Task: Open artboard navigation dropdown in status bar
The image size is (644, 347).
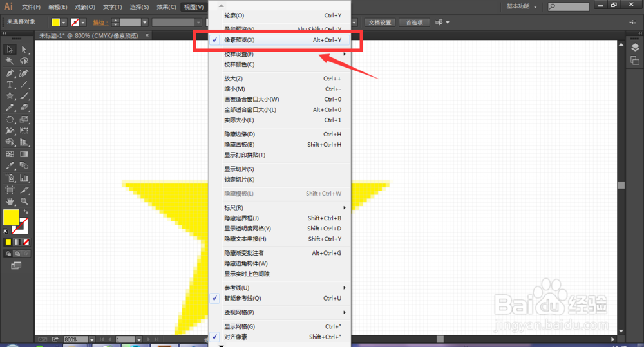Action: coord(139,340)
